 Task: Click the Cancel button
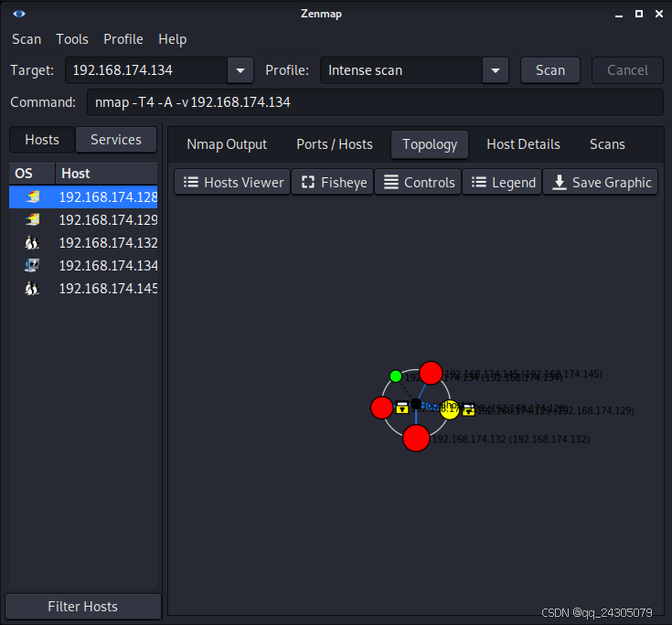coord(627,70)
